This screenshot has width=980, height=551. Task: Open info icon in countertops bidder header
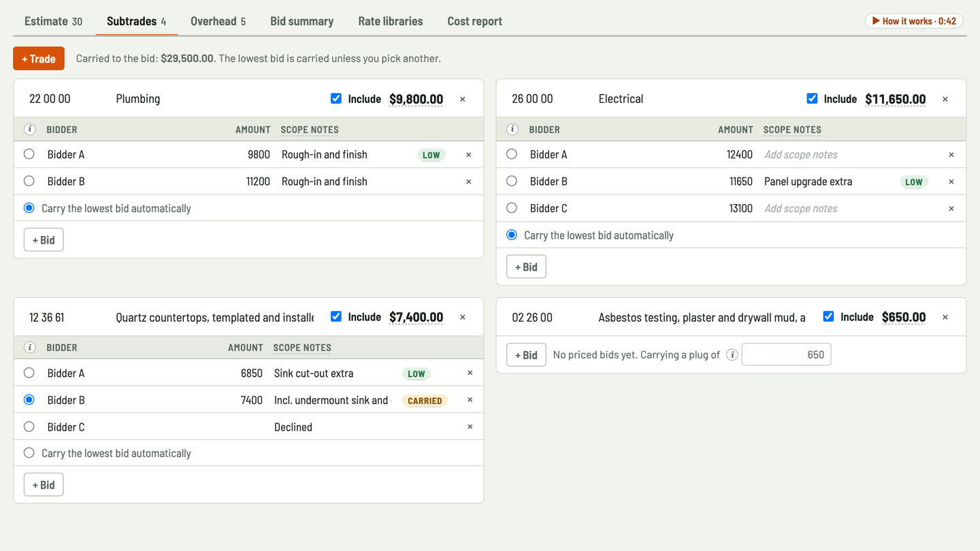[30, 348]
